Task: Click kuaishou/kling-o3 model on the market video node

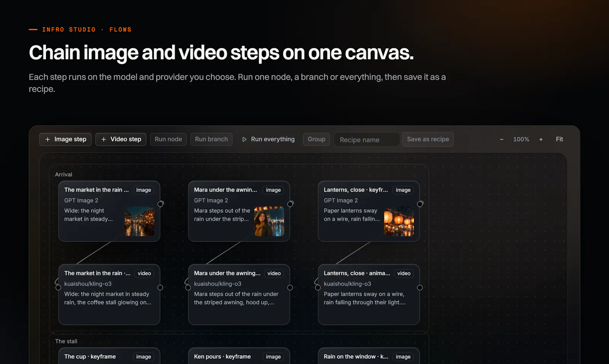Action: pyautogui.click(x=88, y=284)
